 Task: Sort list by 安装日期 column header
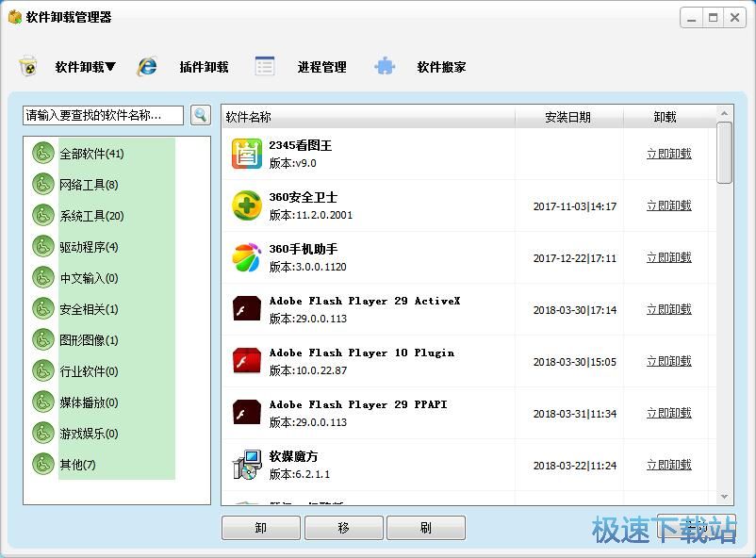coord(569,117)
